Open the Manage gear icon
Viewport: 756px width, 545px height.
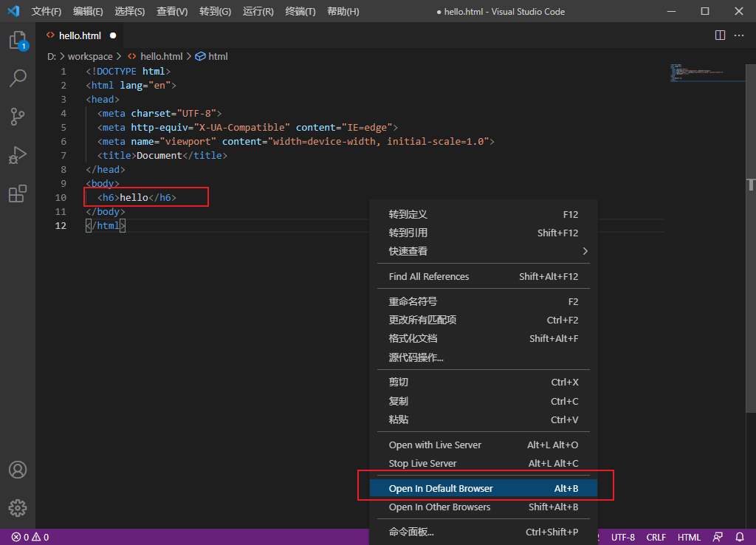coord(18,508)
